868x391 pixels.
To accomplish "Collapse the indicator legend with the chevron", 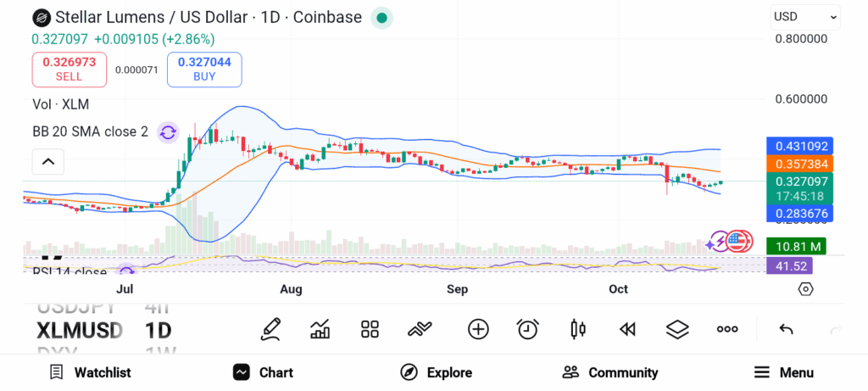I will (48, 161).
